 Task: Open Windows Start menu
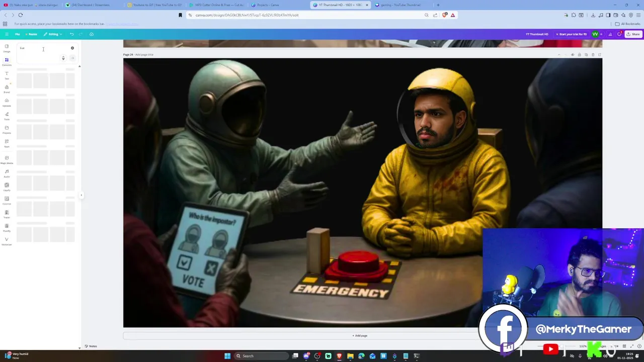pyautogui.click(x=227, y=356)
